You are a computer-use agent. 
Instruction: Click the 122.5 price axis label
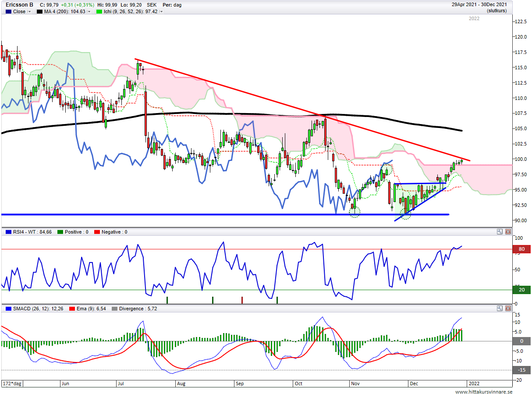[x=521, y=21]
